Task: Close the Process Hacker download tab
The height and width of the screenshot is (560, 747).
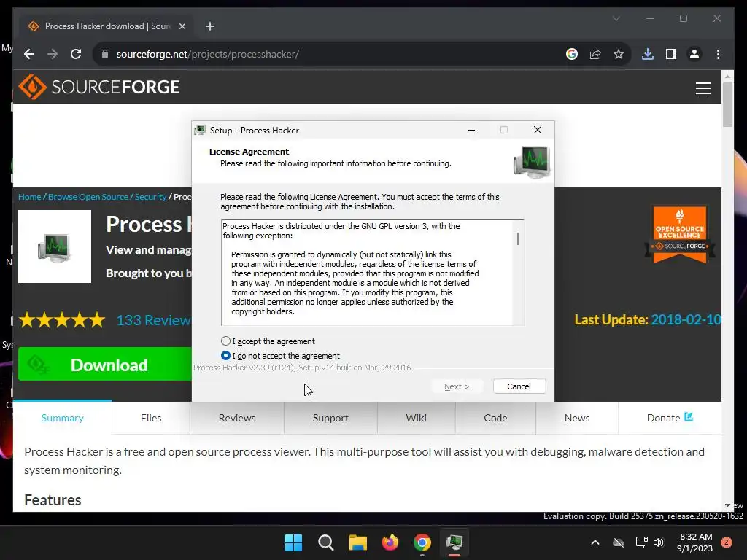Action: pos(182,26)
